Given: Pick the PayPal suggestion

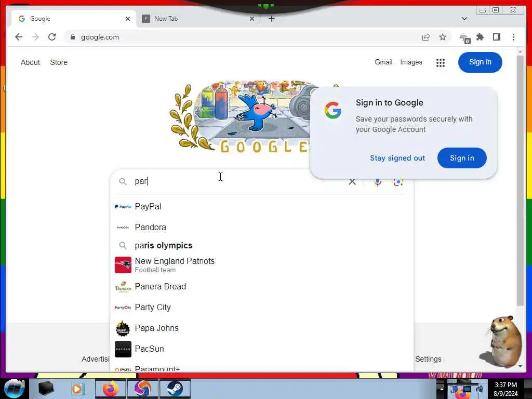Looking at the screenshot, I should 262,207.
